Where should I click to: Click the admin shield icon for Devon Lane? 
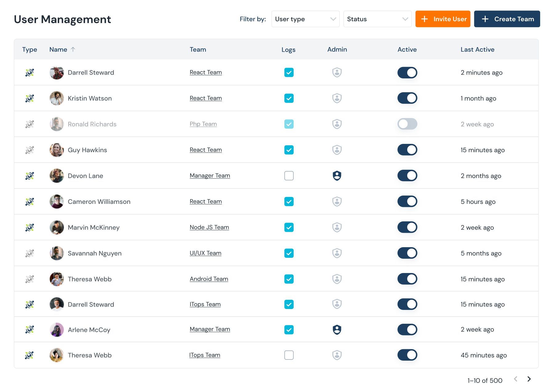[x=337, y=176]
